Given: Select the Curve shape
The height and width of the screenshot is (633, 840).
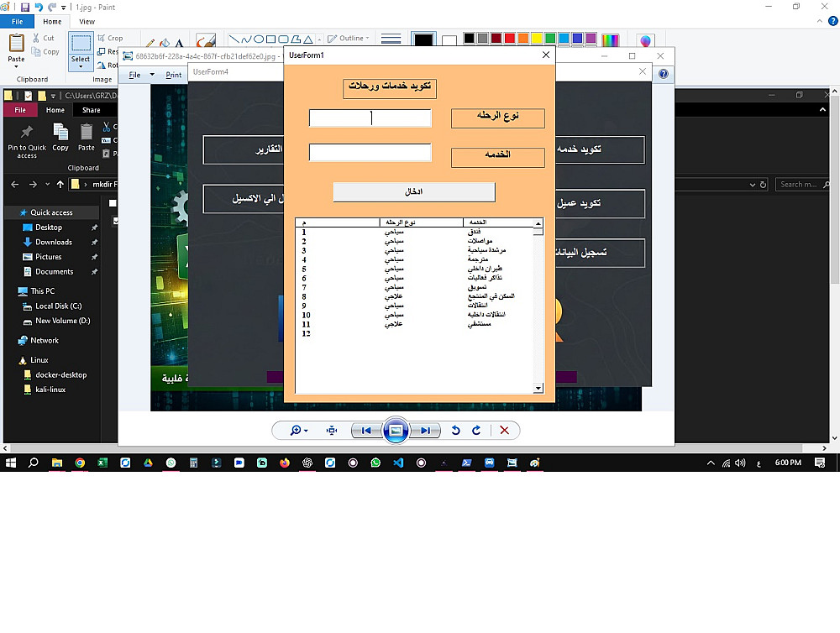Looking at the screenshot, I should (x=246, y=39).
